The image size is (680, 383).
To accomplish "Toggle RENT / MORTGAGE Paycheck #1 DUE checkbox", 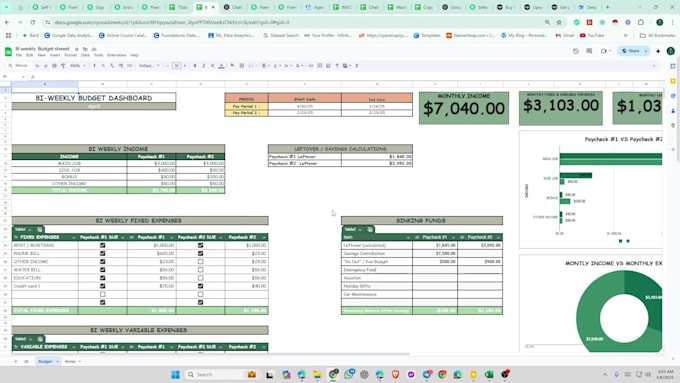I will [102, 246].
